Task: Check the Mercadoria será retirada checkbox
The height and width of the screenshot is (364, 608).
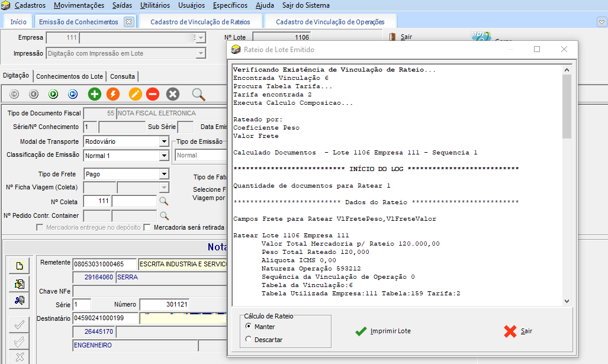Action: (x=147, y=227)
